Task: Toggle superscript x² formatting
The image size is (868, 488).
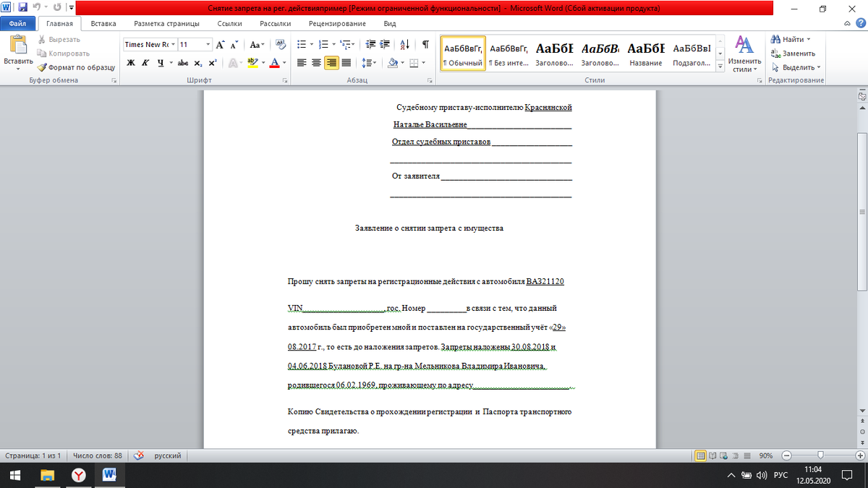Action: point(212,63)
